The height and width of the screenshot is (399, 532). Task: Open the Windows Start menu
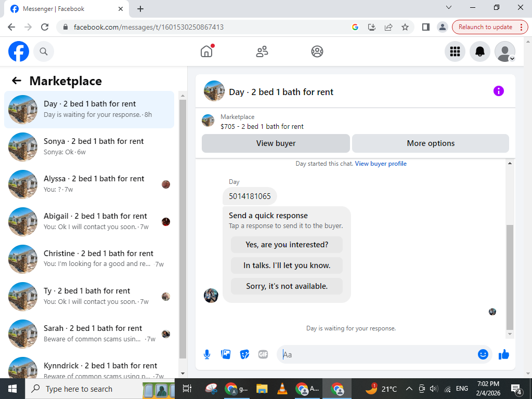(12, 389)
